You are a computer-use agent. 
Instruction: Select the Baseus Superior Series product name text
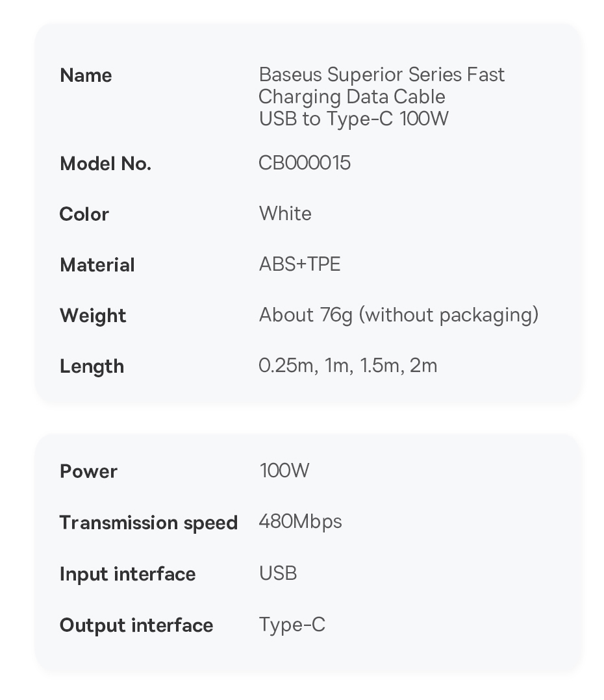click(x=381, y=96)
